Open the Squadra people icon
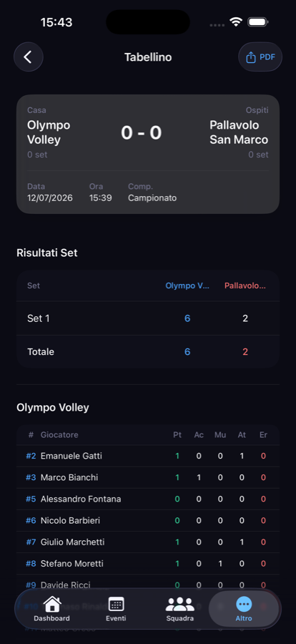The height and width of the screenshot is (644, 296). (180, 605)
